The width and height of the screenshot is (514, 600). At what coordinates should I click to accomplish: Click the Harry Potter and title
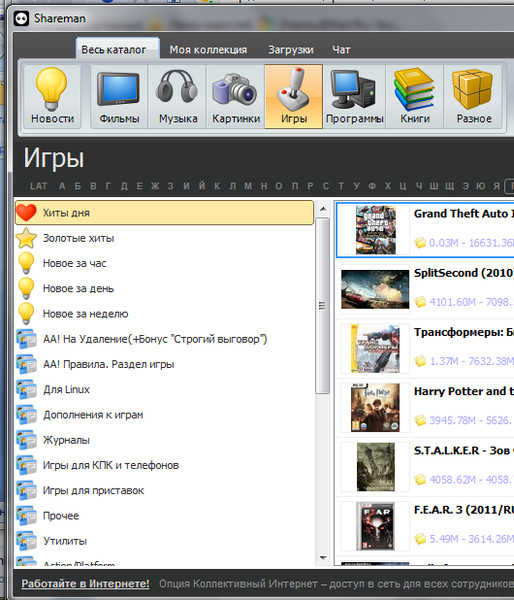pyautogui.click(x=463, y=391)
